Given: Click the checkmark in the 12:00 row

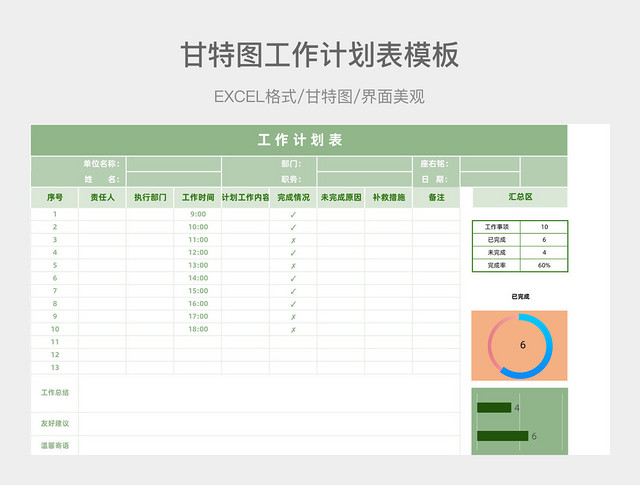Looking at the screenshot, I should [x=293, y=253].
